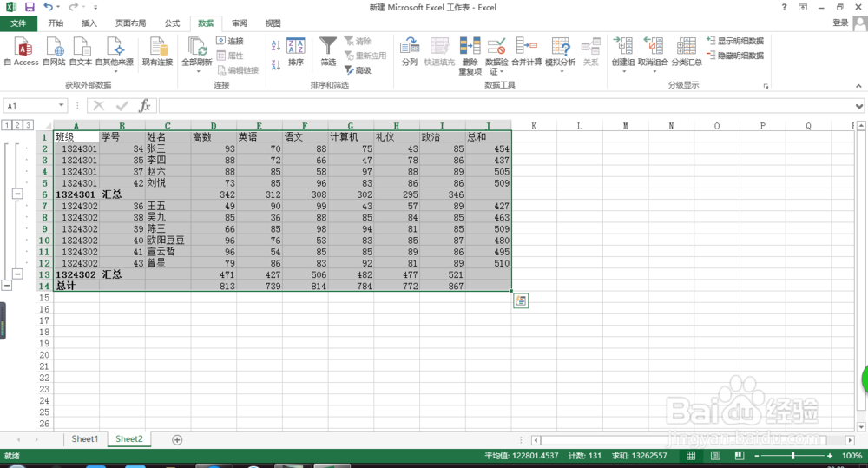Viewport: 868px width, 468px height.
Task: Select column K header
Action: point(534,126)
